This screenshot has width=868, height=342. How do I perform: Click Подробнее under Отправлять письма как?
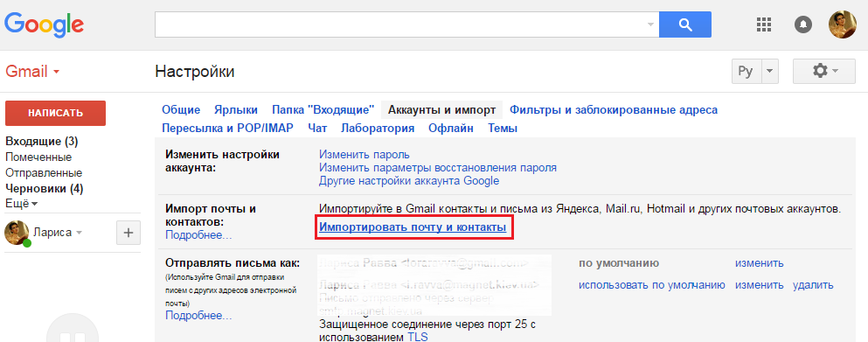pyautogui.click(x=198, y=316)
